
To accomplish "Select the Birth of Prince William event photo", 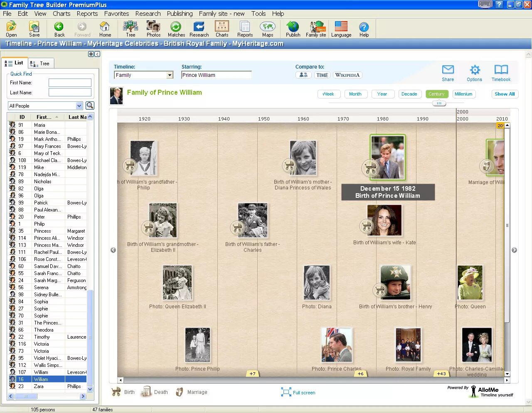I will (x=387, y=157).
